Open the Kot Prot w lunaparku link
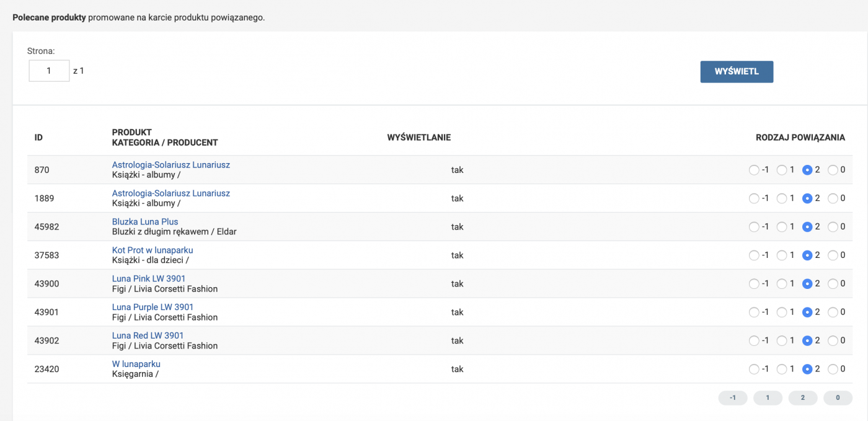The height and width of the screenshot is (421, 868). coord(152,250)
